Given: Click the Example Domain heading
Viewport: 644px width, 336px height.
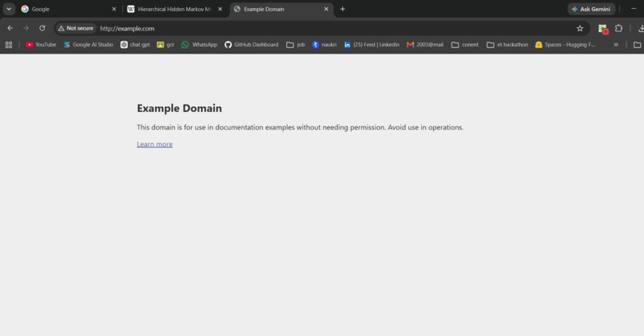Looking at the screenshot, I should (180, 108).
